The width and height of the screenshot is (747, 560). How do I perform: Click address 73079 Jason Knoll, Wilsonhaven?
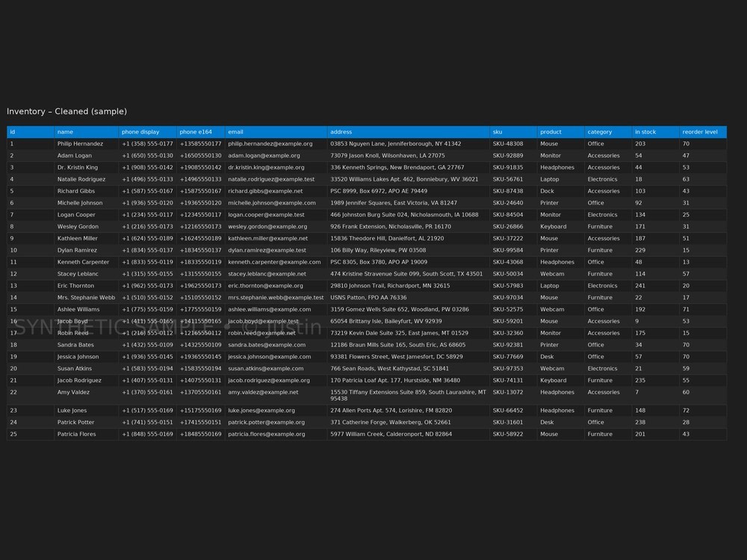pyautogui.click(x=409, y=156)
